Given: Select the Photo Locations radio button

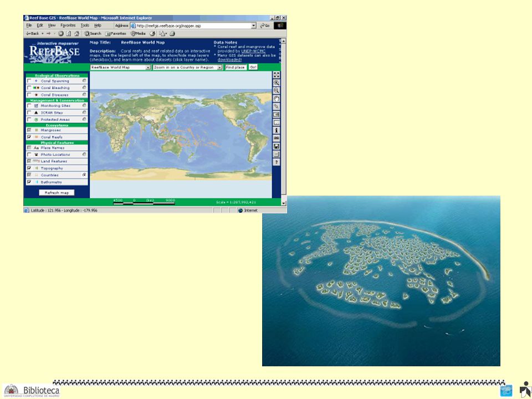Looking at the screenshot, I should (x=84, y=155).
